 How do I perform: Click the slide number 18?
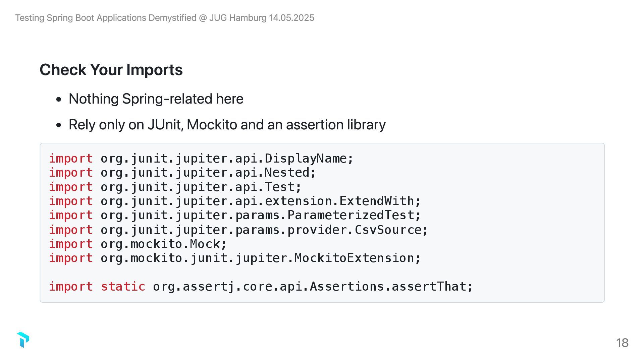pyautogui.click(x=622, y=343)
